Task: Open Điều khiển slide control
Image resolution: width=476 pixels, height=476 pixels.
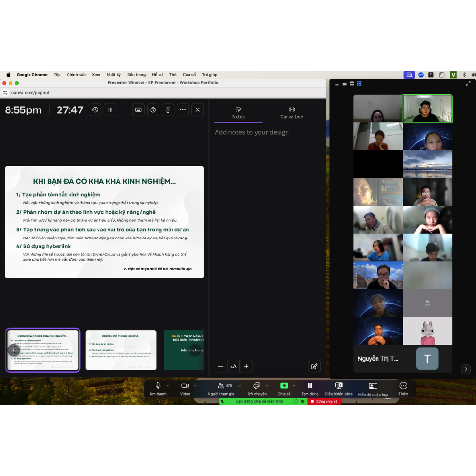Action: point(339,388)
